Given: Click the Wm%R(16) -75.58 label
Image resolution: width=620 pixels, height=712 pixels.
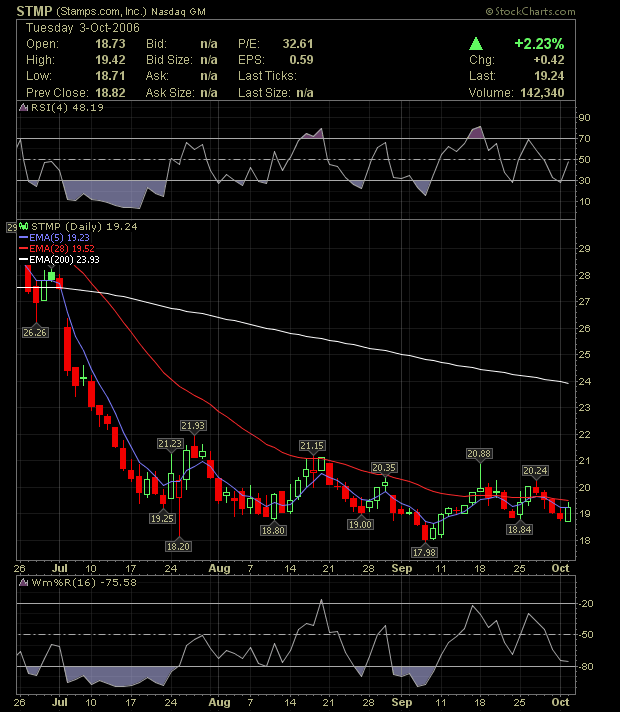Looking at the screenshot, I should tap(84, 583).
